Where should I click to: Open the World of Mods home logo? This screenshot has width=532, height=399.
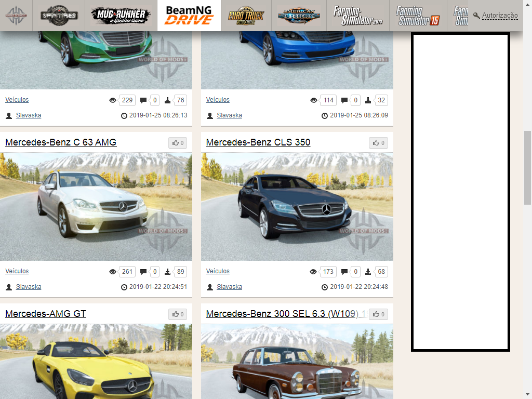16,16
